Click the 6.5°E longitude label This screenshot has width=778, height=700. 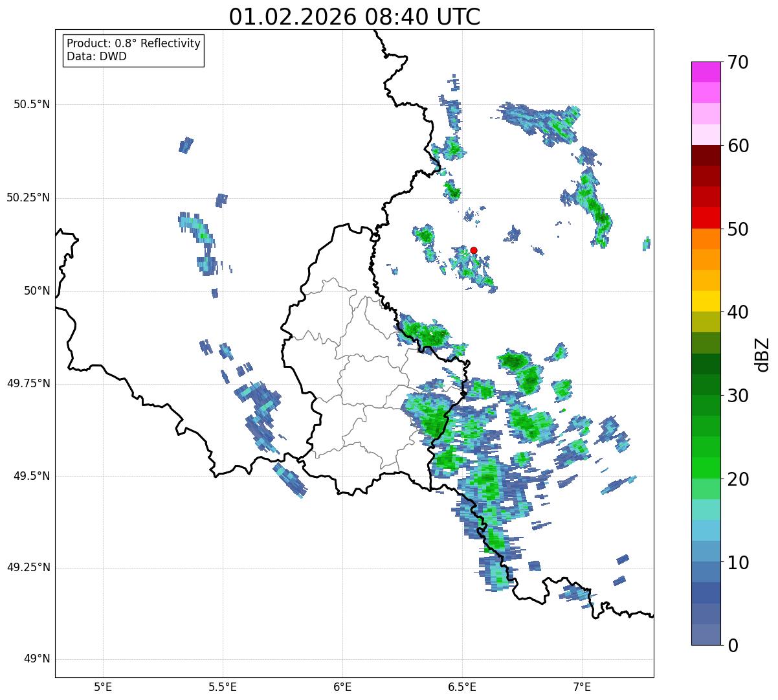click(x=462, y=686)
